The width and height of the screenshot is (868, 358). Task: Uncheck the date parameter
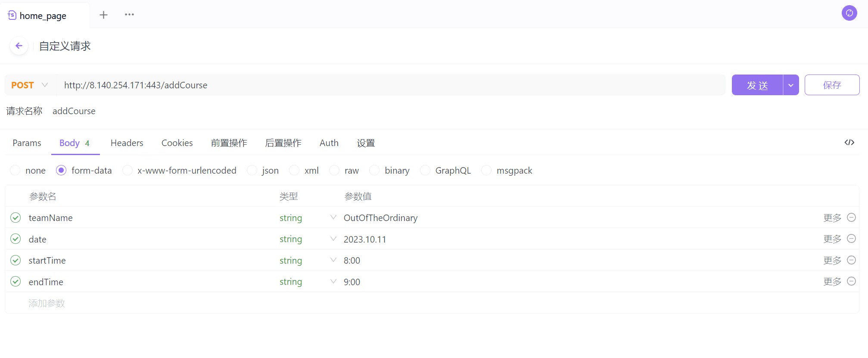16,239
